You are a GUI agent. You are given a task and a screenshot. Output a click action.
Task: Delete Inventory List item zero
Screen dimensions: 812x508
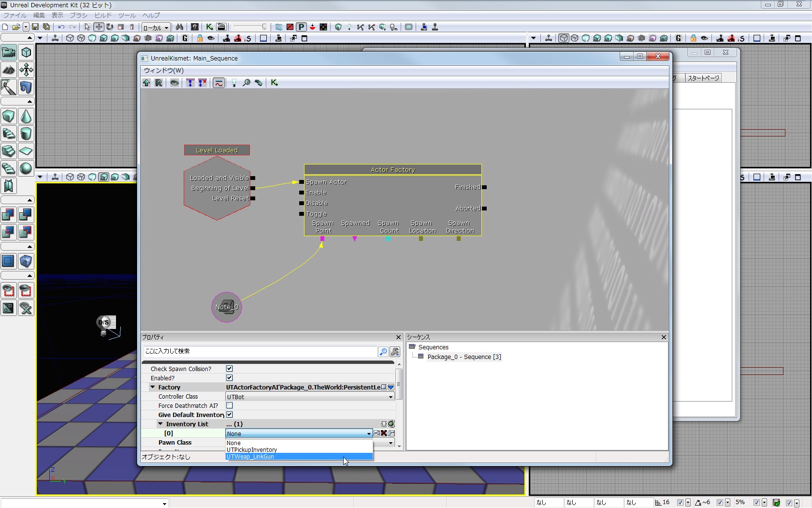[384, 433]
